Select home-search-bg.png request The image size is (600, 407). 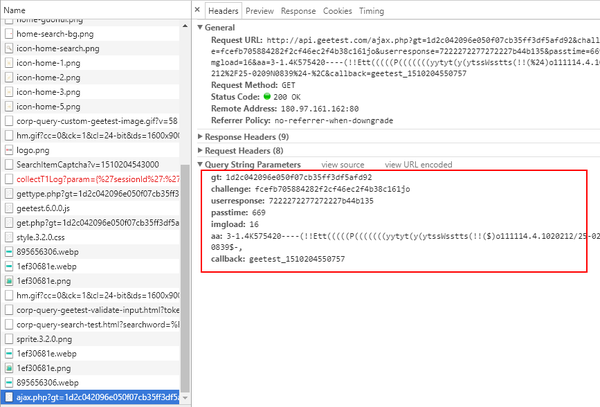click(90, 34)
